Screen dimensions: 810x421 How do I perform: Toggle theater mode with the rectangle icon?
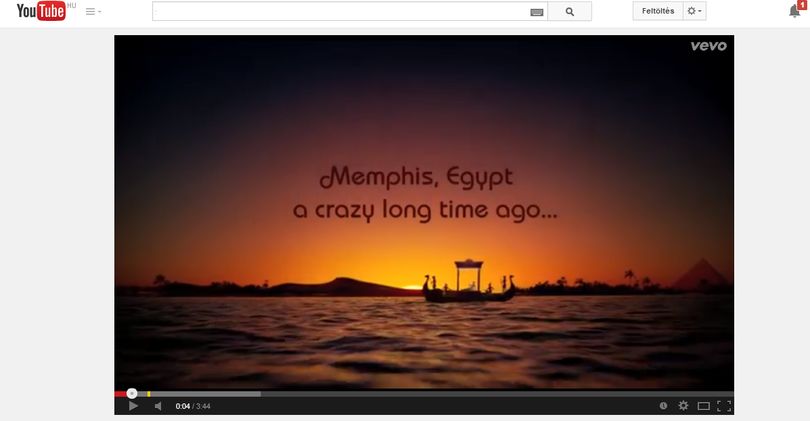tap(704, 406)
